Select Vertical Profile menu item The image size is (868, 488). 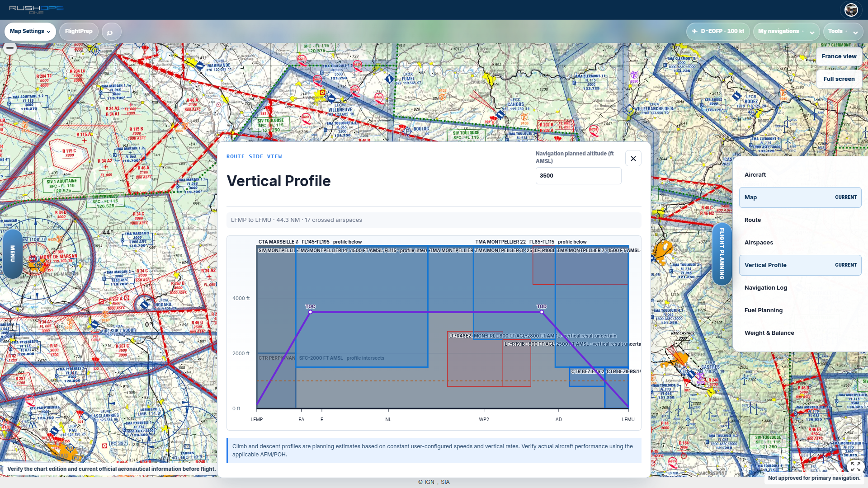click(800, 265)
